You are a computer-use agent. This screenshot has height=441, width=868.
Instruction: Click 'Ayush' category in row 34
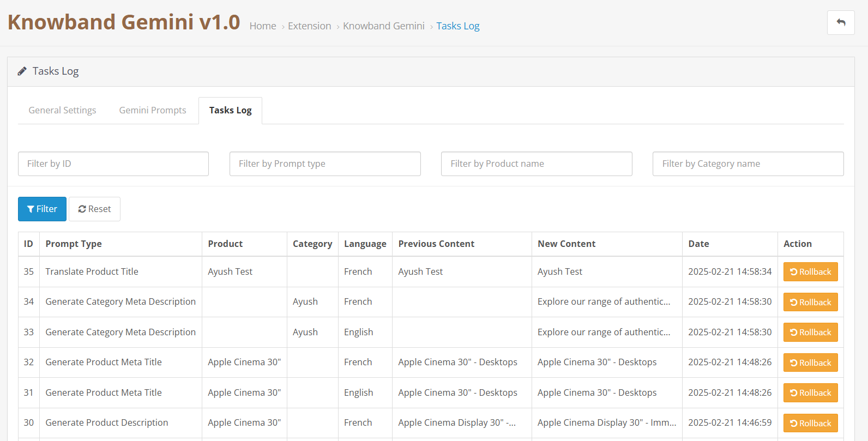tap(305, 301)
